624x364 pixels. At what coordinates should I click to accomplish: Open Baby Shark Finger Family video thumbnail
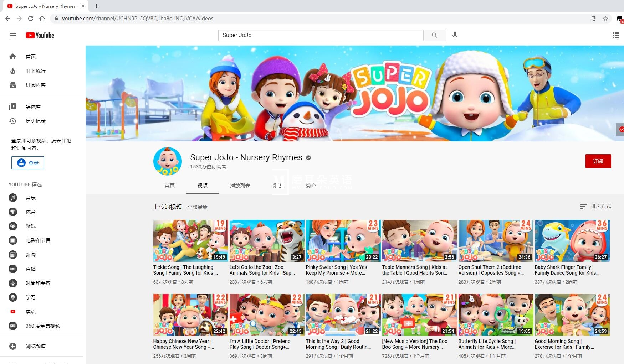[572, 241]
